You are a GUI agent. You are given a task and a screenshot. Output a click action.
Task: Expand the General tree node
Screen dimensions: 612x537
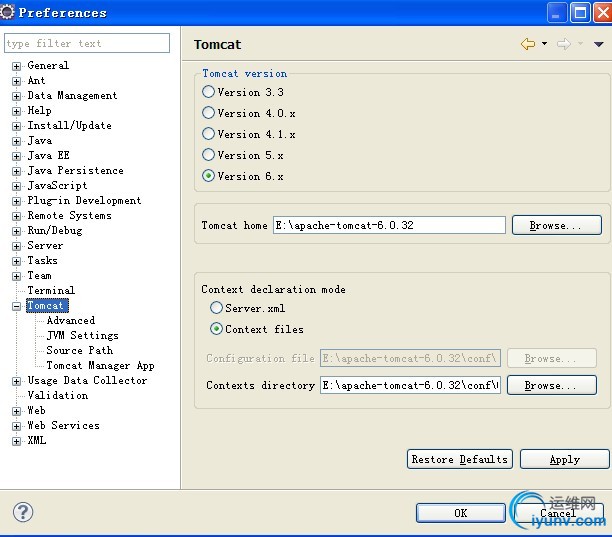tap(16, 66)
